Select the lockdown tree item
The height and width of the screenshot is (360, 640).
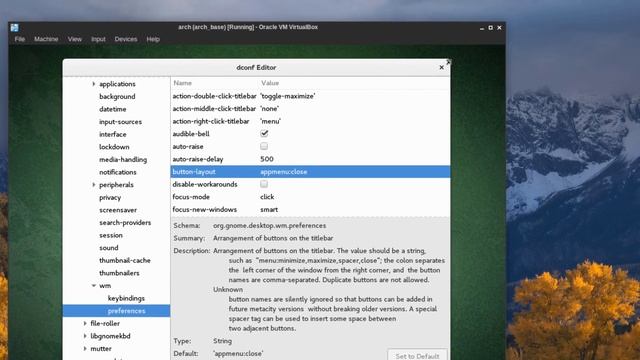pos(114,147)
